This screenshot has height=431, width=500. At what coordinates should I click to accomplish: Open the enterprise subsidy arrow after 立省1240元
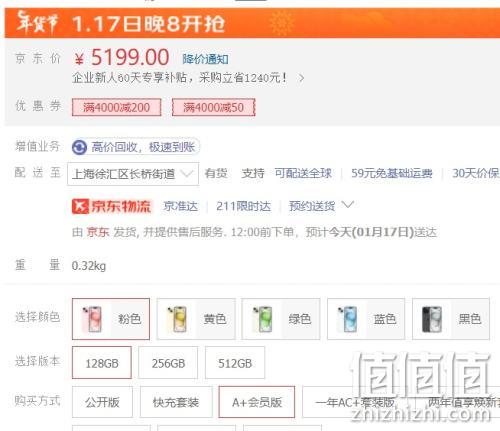tap(301, 78)
